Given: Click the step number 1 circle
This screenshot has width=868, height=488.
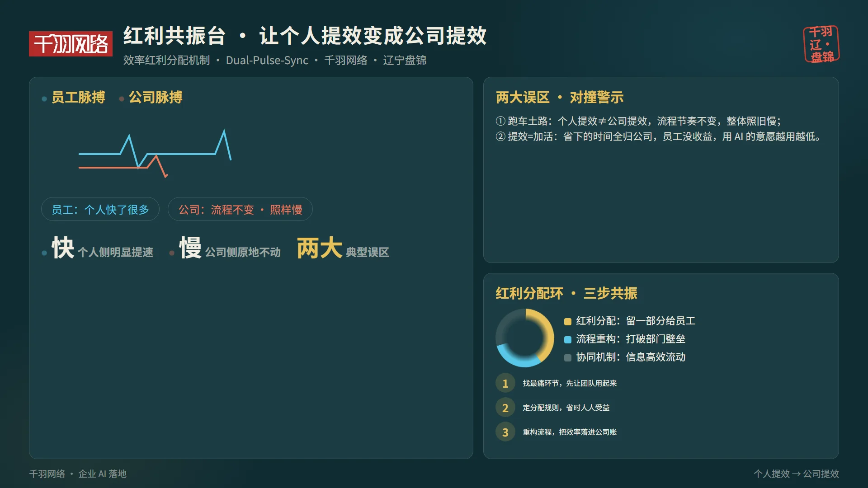Looking at the screenshot, I should coord(505,384).
